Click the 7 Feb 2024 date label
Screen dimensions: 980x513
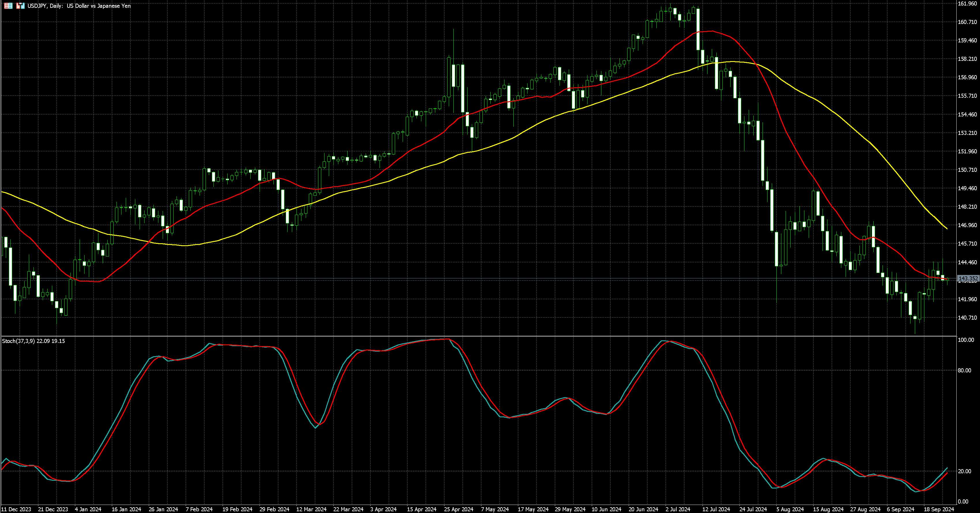point(199,509)
